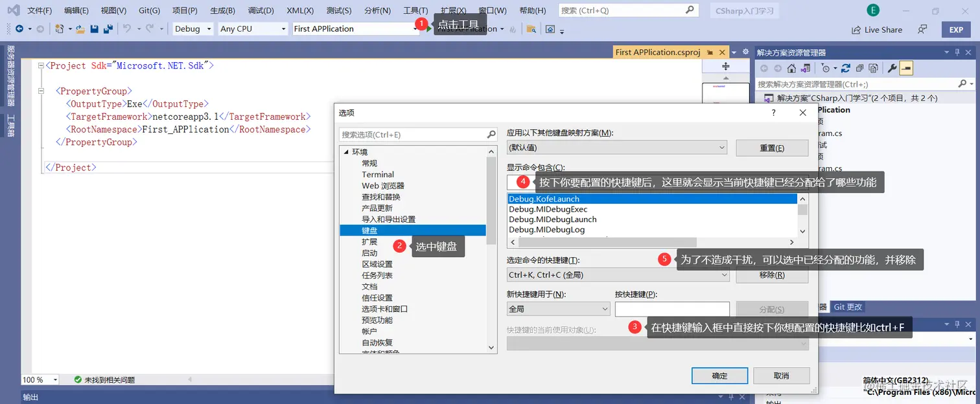Select 查找和替换 in the options tree

381,197
